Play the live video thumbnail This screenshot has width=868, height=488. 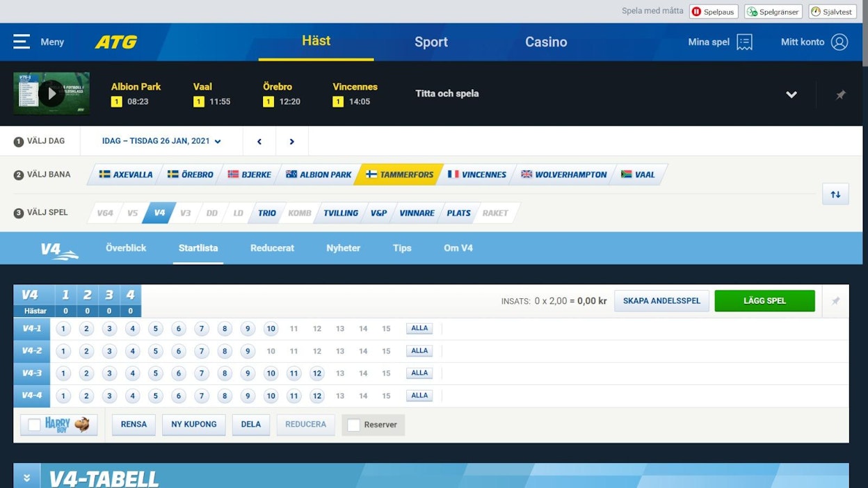(x=51, y=93)
